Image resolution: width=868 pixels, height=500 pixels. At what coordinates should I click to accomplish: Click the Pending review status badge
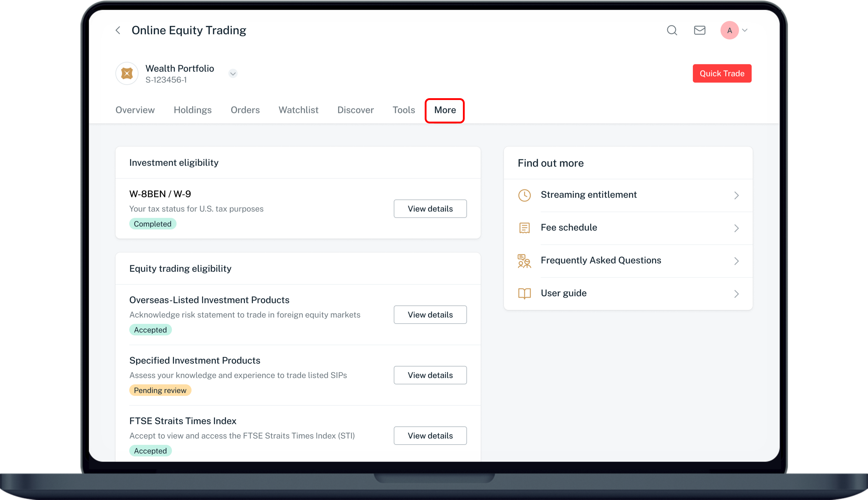tap(160, 390)
